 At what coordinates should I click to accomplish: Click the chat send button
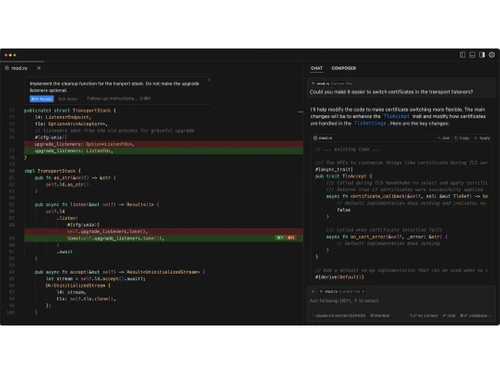pyautogui.click(x=449, y=315)
